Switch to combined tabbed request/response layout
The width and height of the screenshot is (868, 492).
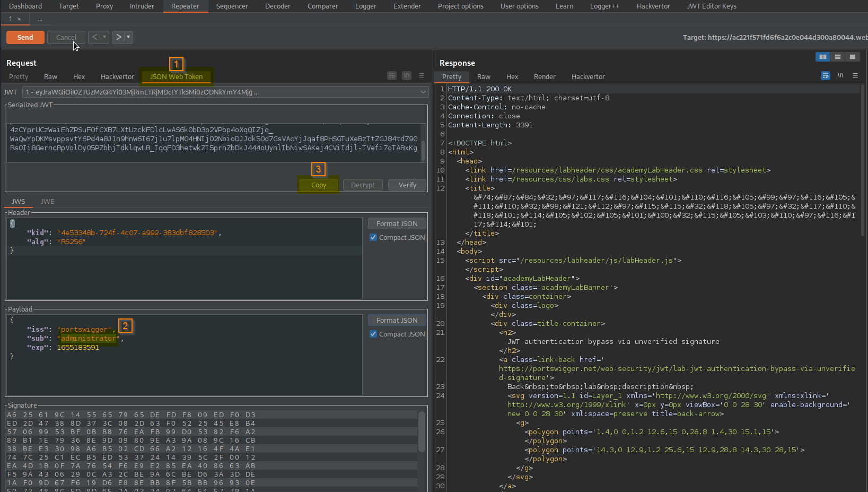point(853,57)
